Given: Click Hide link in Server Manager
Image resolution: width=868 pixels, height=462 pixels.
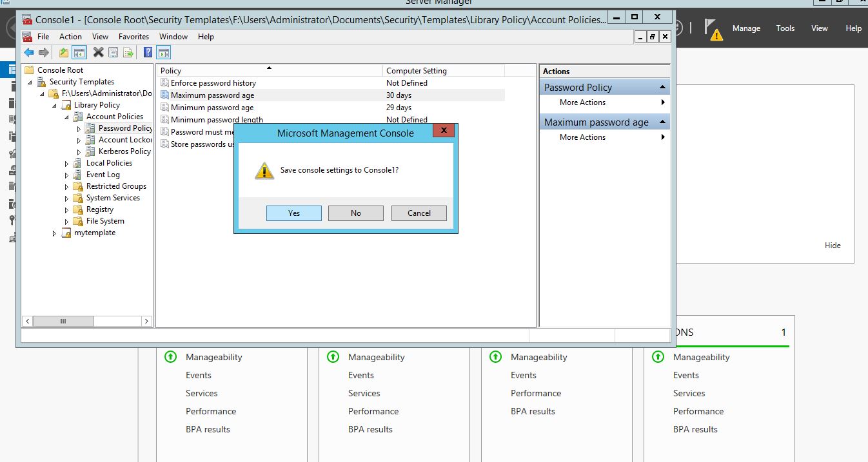Looking at the screenshot, I should 833,245.
